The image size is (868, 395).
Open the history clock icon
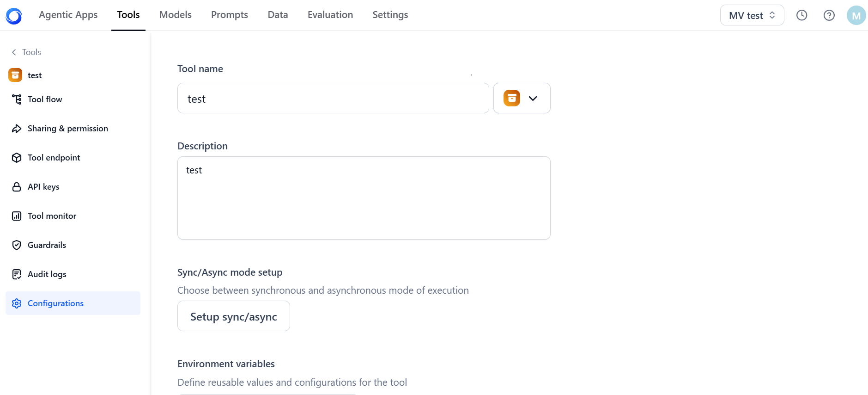coord(801,15)
